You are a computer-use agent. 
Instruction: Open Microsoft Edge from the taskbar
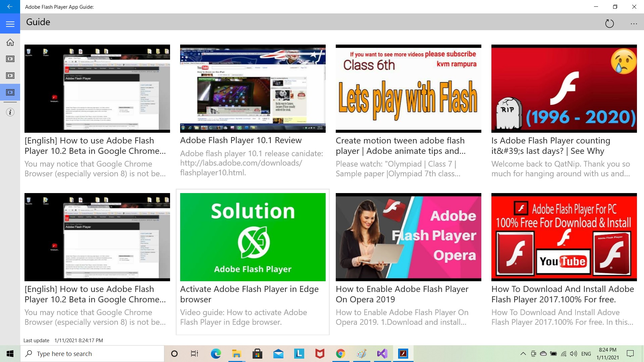tap(216, 354)
